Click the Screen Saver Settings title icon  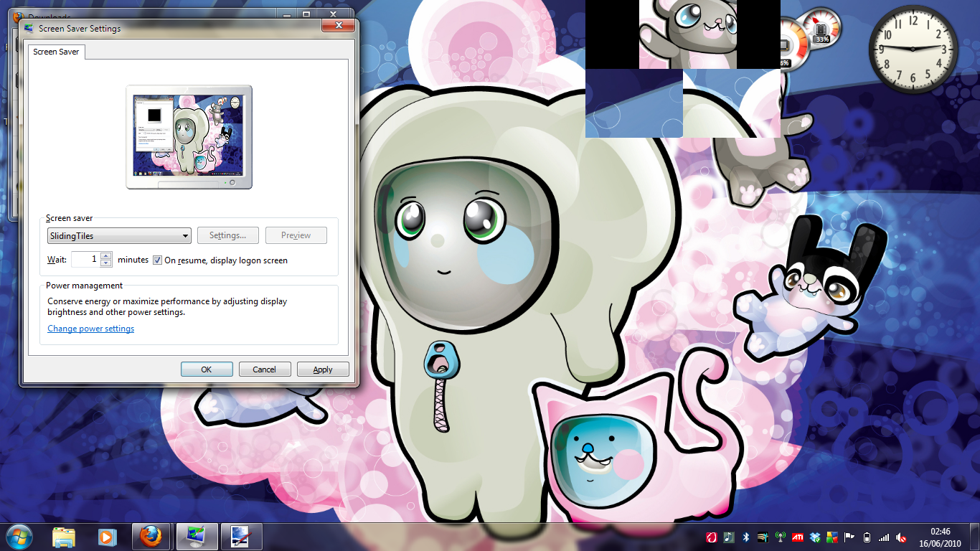29,28
